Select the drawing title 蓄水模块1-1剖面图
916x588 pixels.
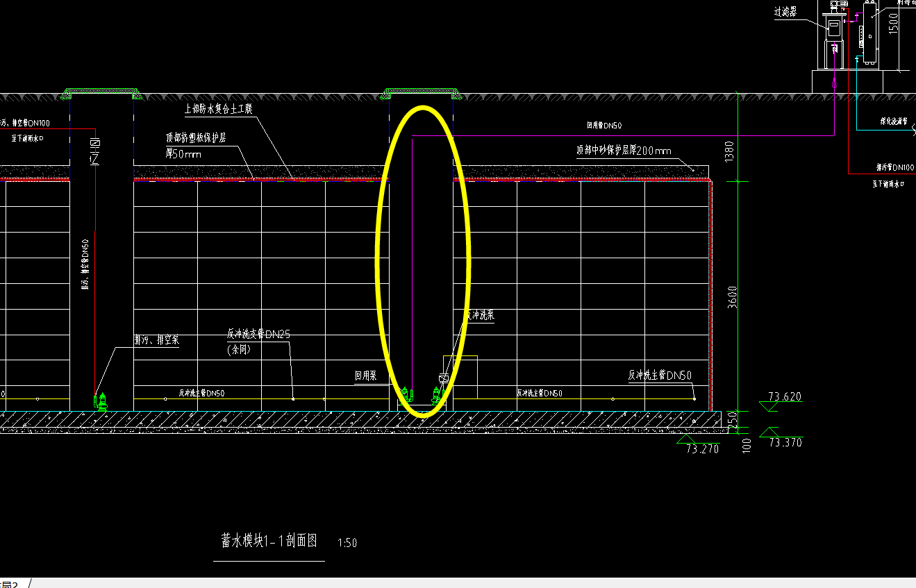(x=269, y=541)
